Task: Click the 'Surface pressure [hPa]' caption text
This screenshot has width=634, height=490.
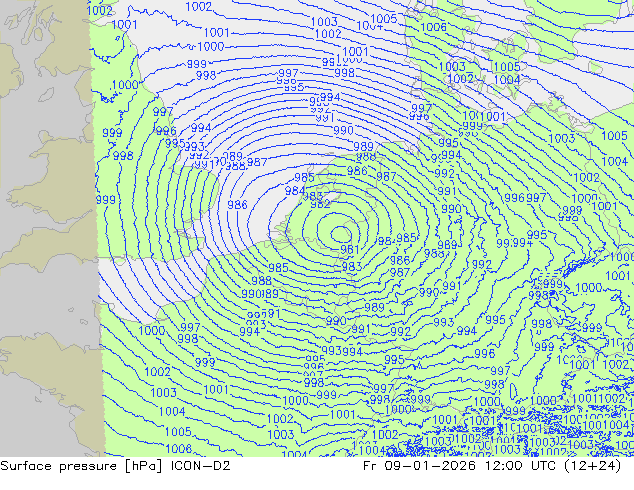Action: (82, 466)
